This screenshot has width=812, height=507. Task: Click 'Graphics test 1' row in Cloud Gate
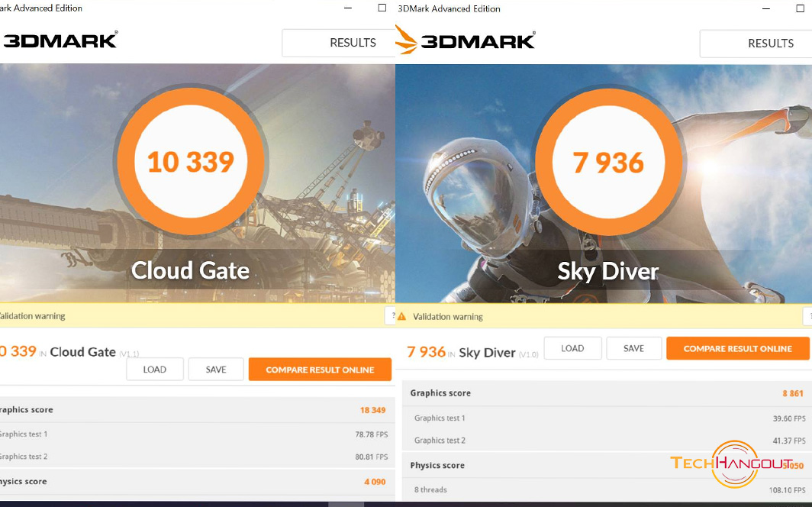click(198, 434)
